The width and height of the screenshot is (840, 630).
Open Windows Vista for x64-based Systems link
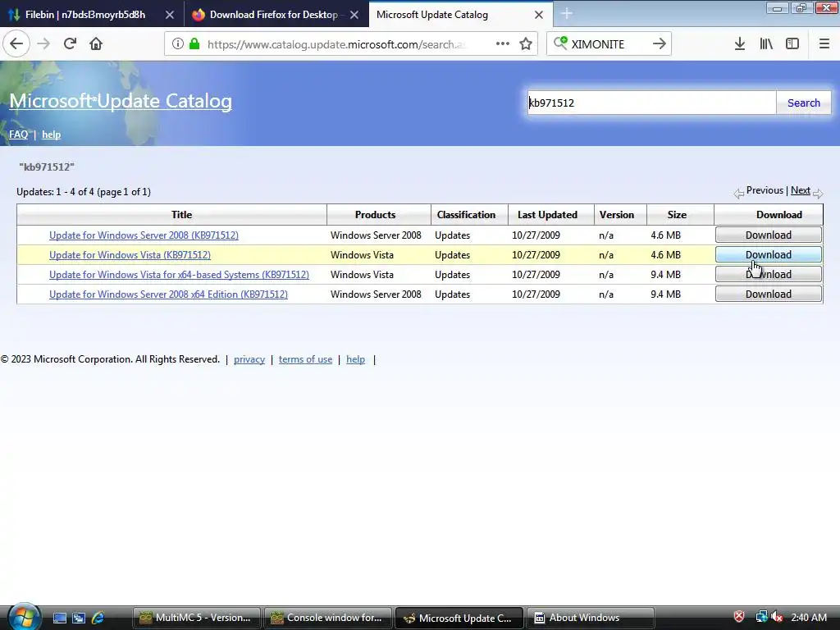click(179, 274)
